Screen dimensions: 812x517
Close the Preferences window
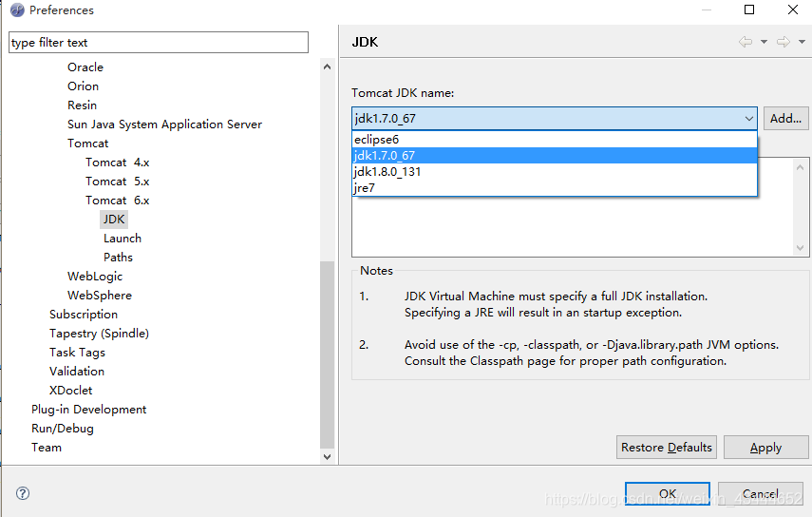point(792,10)
